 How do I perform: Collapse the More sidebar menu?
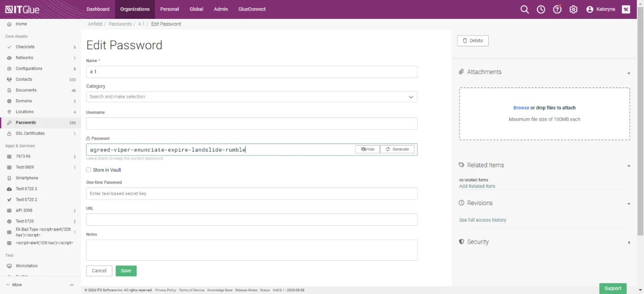tap(72, 285)
